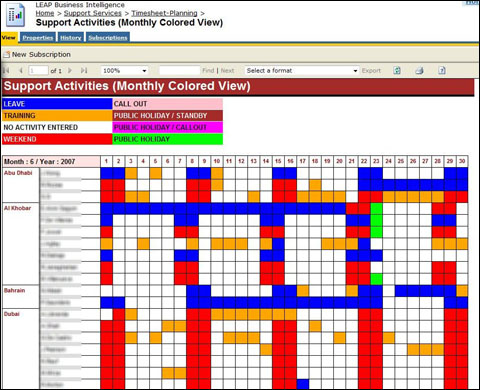This screenshot has height=390, width=480.
Task: Click the current page number field
Action: (x=38, y=70)
